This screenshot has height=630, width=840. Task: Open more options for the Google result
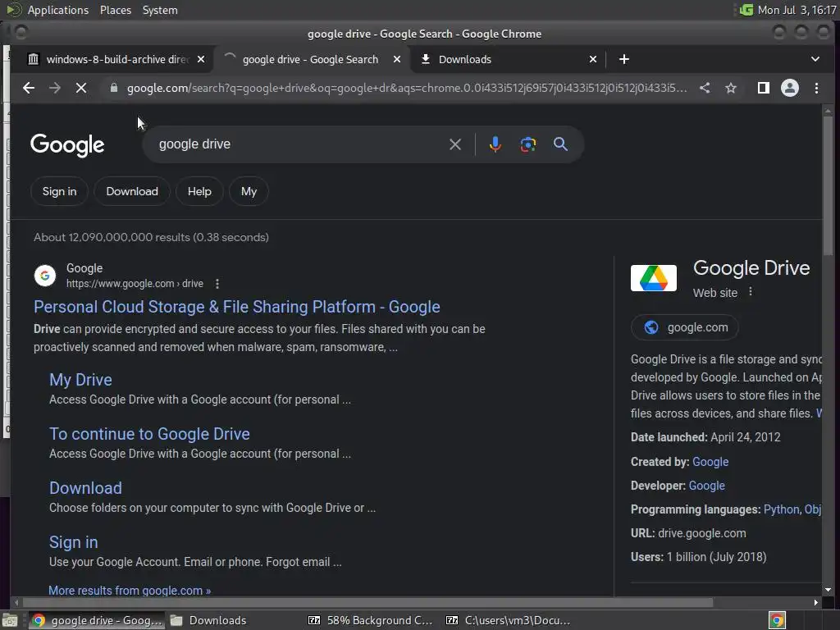217,284
